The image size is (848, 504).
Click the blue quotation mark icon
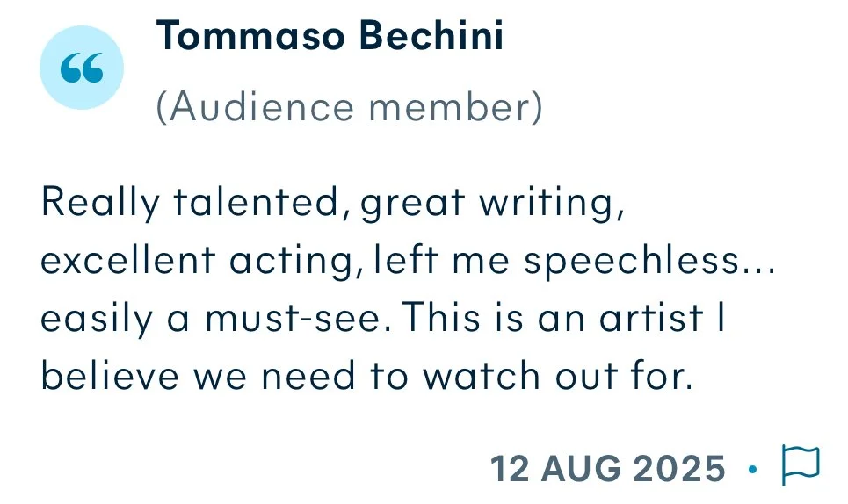click(82, 68)
